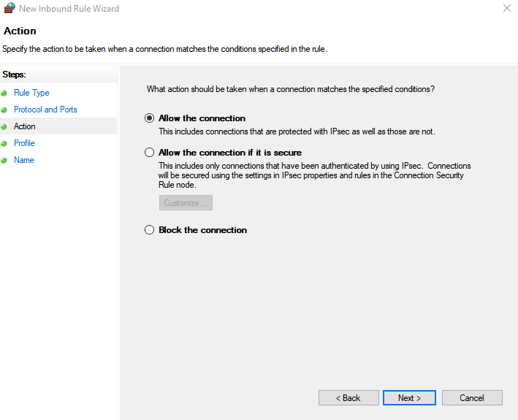Close the wizard window with X

point(507,8)
